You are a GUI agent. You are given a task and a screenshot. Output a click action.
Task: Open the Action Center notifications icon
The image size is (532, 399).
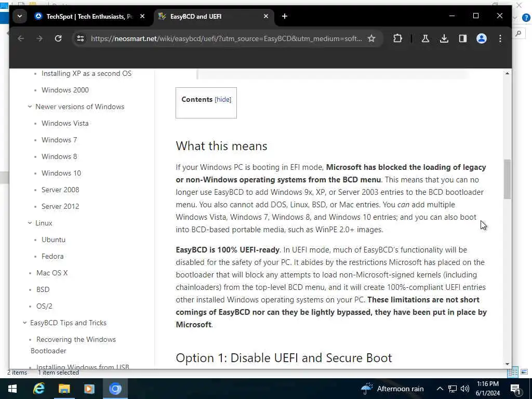tap(515, 389)
